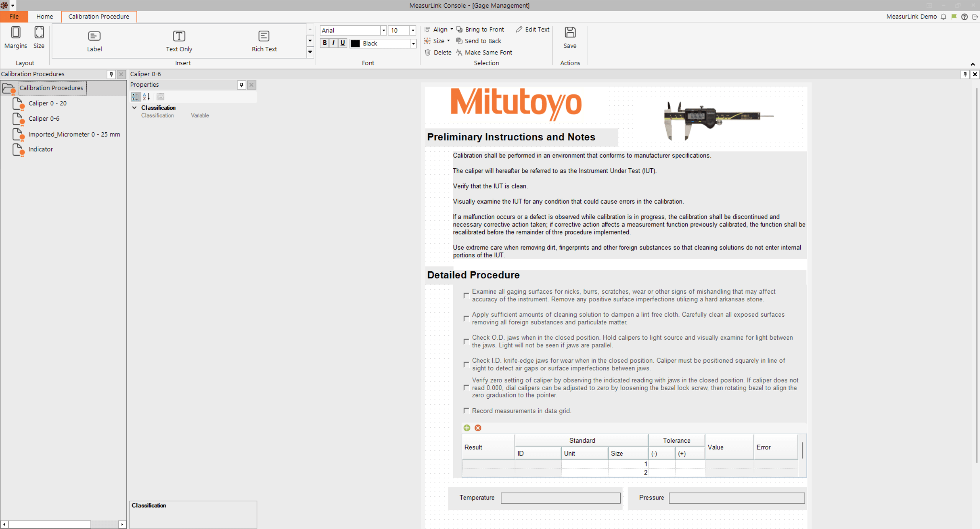Insert a Label element
This screenshot has height=529, width=980.
94,41
